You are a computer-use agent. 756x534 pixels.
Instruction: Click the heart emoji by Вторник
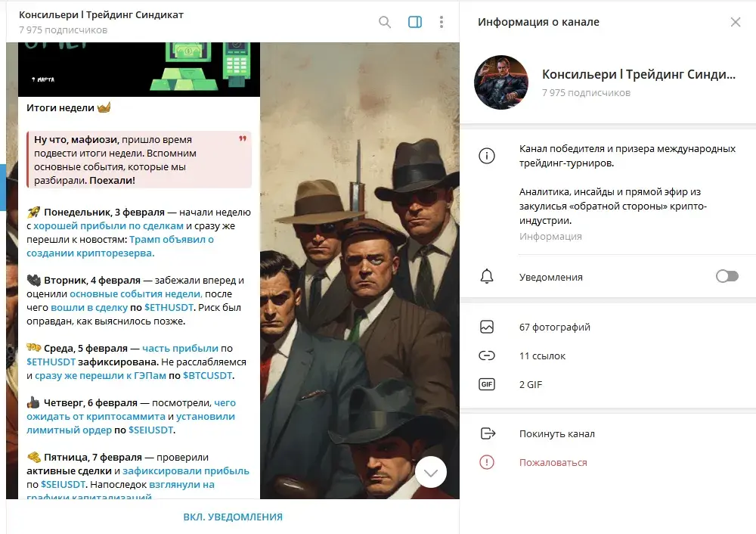tap(34, 280)
